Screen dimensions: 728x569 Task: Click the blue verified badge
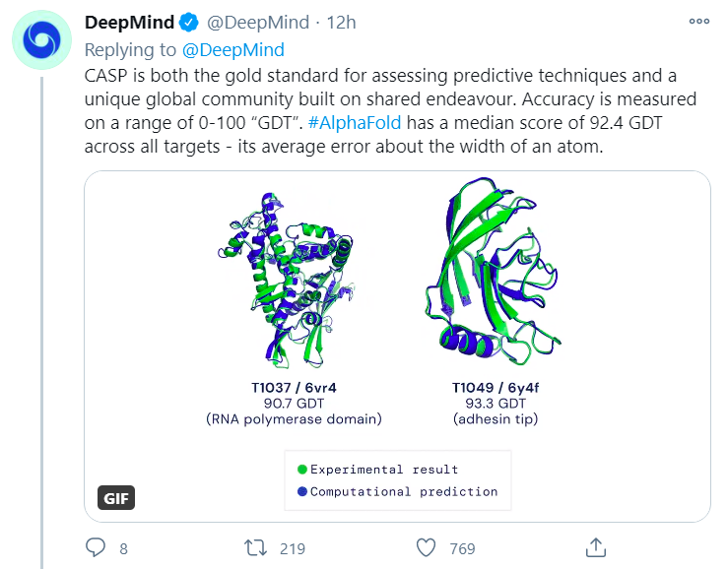click(x=190, y=23)
